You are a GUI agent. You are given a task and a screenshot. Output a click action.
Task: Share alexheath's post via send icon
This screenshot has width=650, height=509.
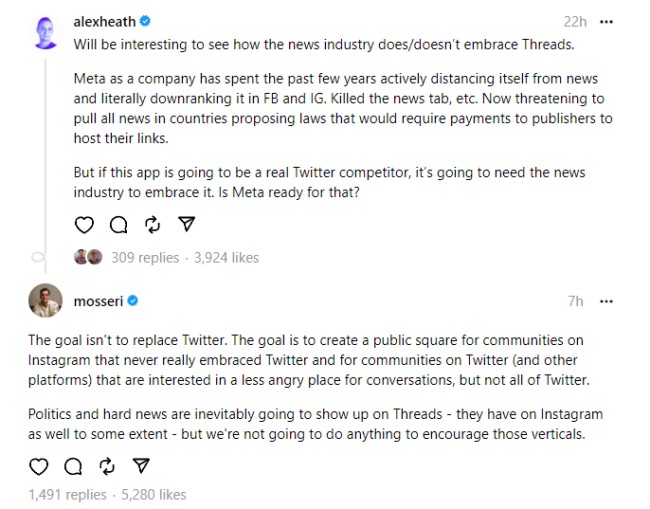187,224
